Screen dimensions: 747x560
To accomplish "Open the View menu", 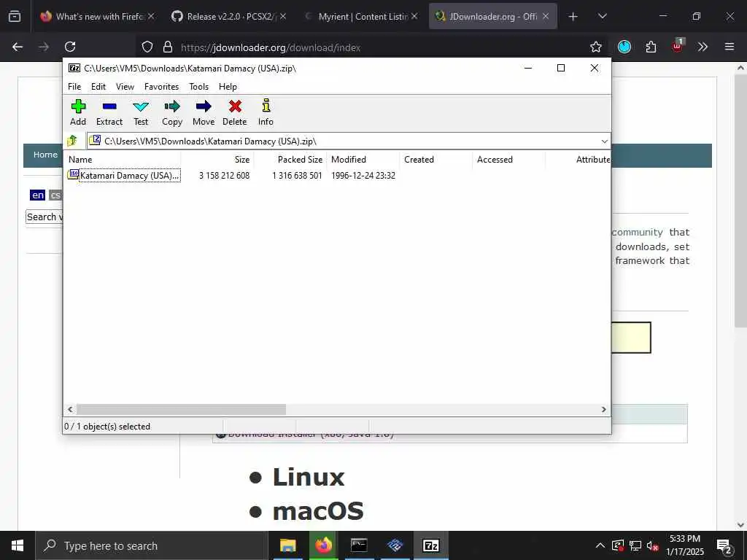I will tap(125, 87).
